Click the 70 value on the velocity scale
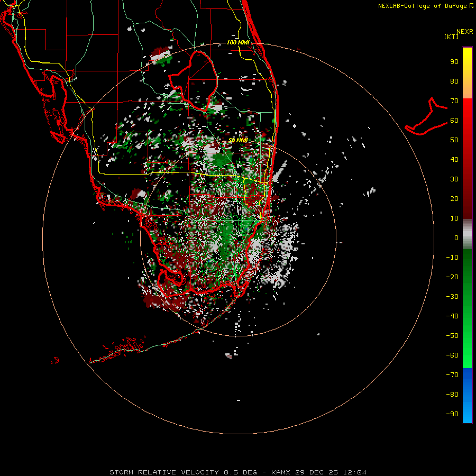 point(454,101)
